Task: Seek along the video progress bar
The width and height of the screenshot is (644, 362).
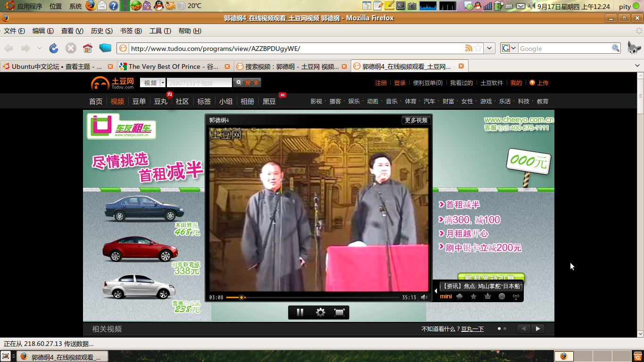Action: (x=313, y=297)
